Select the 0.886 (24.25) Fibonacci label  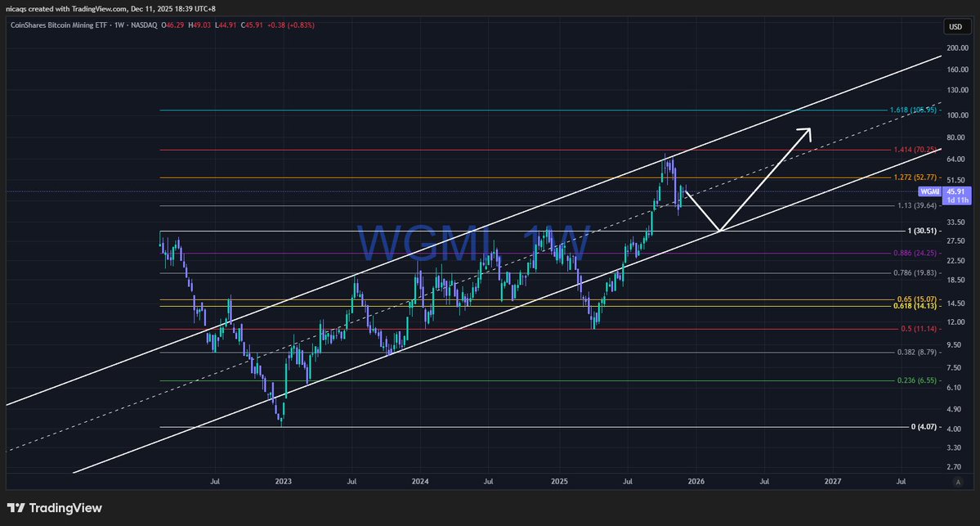(915, 254)
